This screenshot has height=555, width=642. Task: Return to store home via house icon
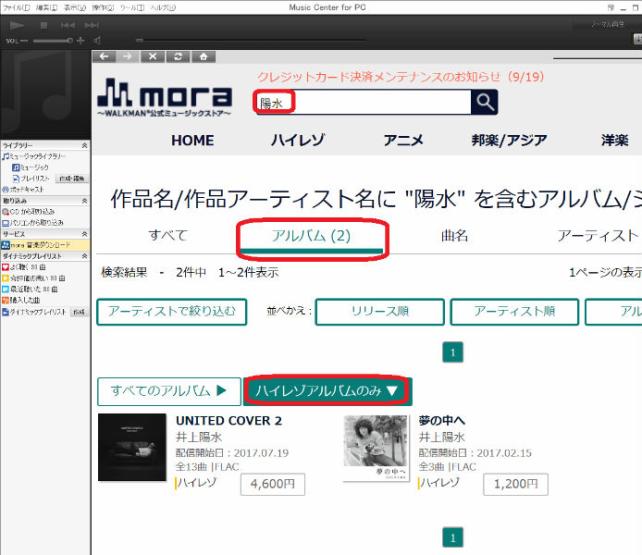(x=203, y=56)
